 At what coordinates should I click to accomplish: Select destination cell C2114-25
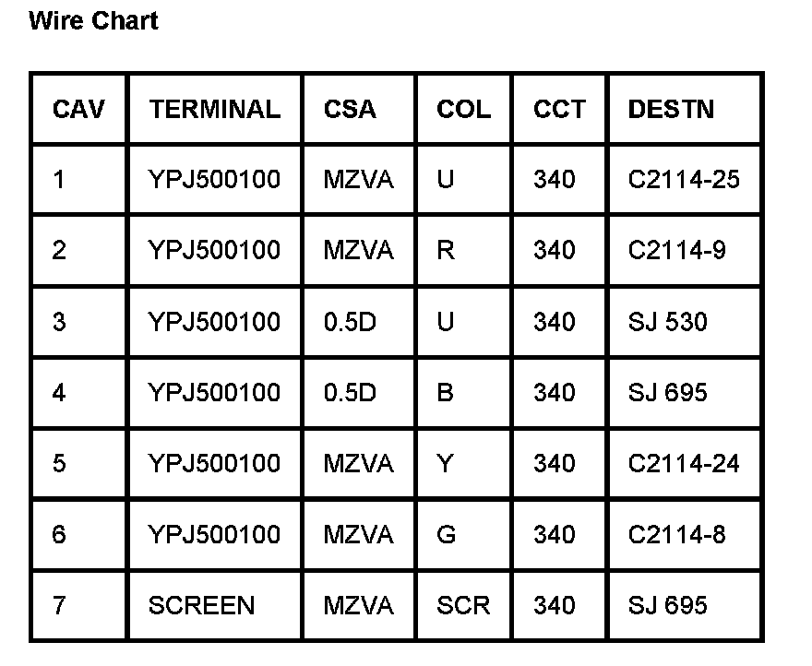coord(684,179)
